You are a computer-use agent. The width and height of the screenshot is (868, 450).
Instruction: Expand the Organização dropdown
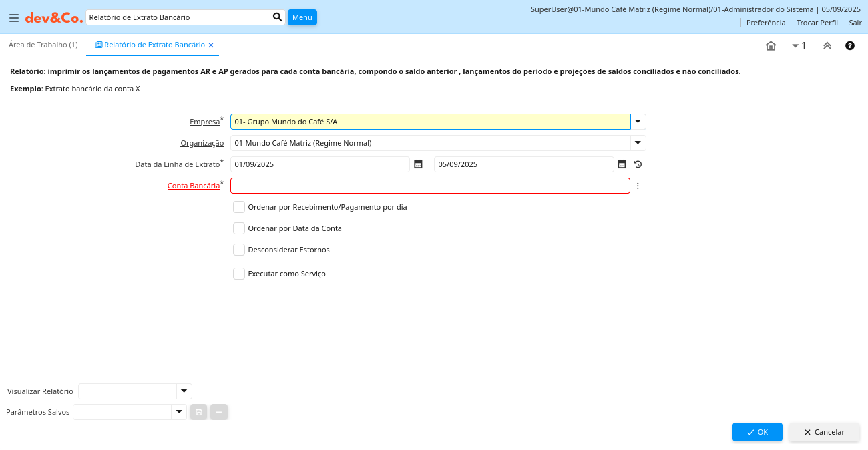pos(638,143)
